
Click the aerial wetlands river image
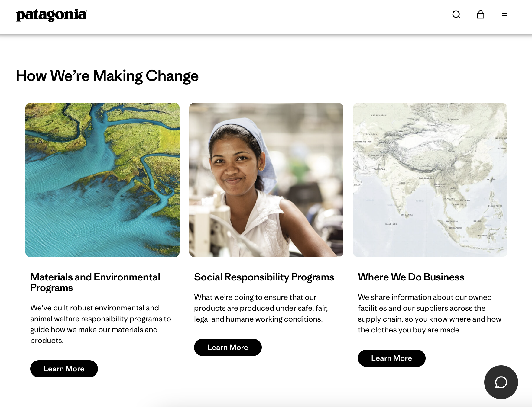(x=102, y=180)
